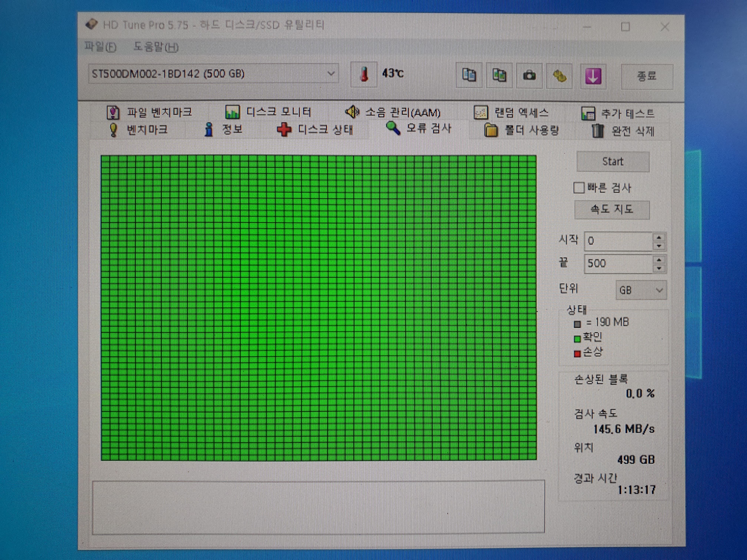This screenshot has width=747, height=560.
Task: Open the 소음 관리(AAM) tab
Action: (393, 112)
